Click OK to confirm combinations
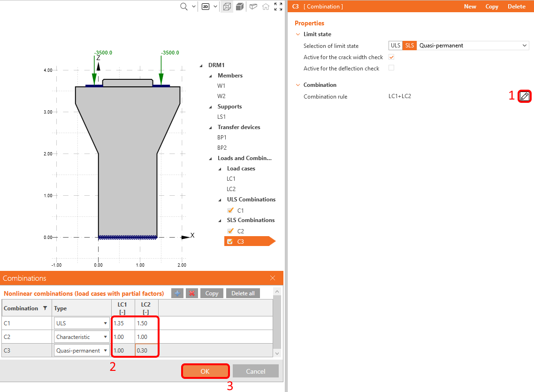The image size is (534, 392). pos(205,371)
